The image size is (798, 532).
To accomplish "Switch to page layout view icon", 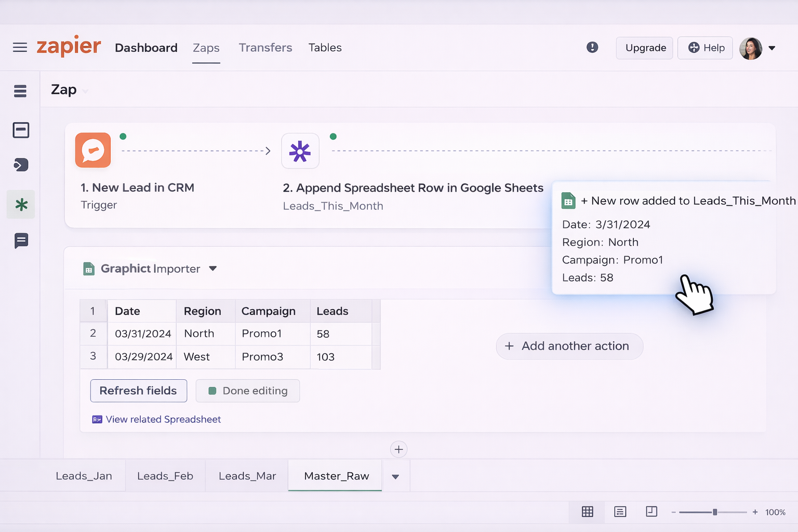I will click(x=620, y=512).
